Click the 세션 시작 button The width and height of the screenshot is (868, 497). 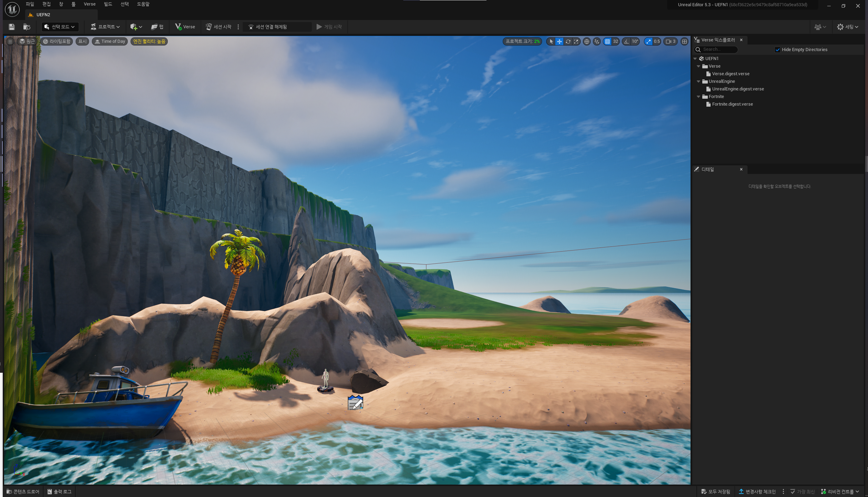(219, 27)
